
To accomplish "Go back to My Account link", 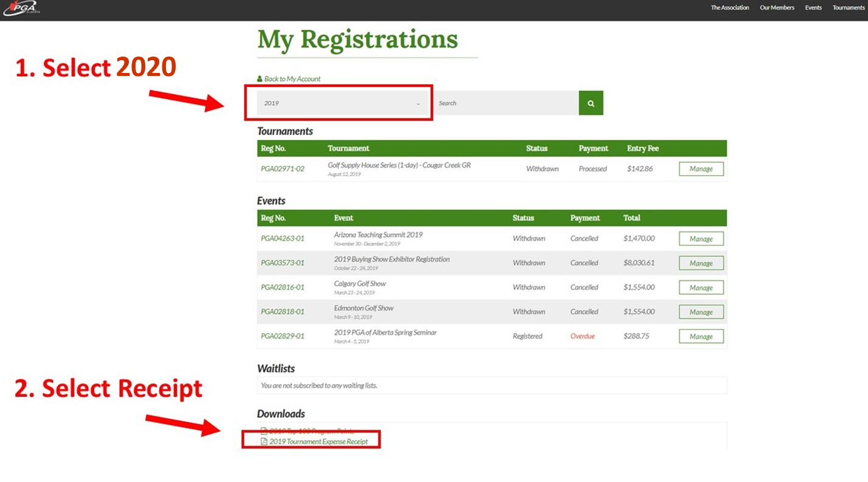I will click(292, 79).
